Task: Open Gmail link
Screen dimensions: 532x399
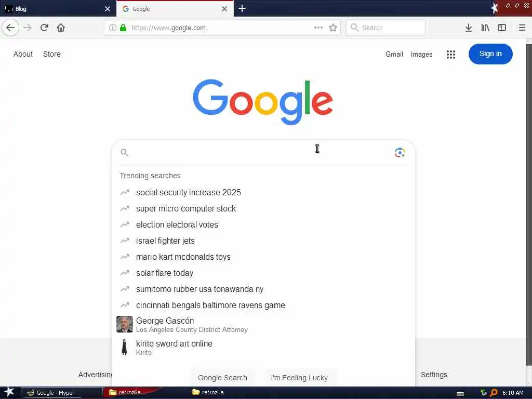Action: 394,54
